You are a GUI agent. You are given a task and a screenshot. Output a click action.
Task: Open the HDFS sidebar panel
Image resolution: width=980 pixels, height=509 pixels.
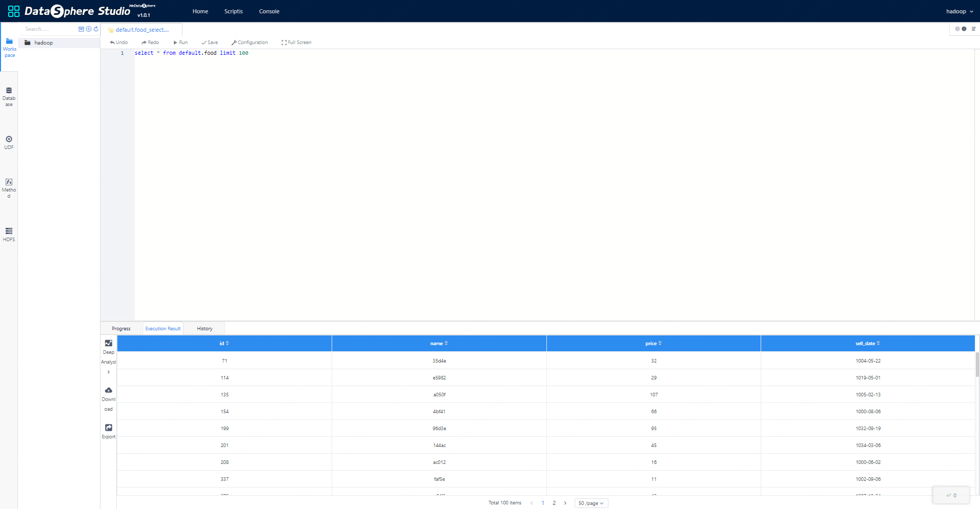coord(9,234)
